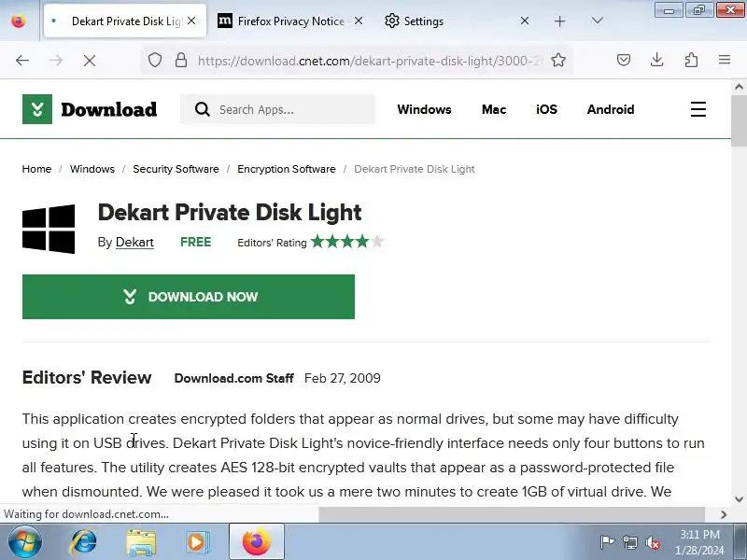The image size is (747, 560).
Task: Open the Security Software breadcrumb
Action: 176,169
